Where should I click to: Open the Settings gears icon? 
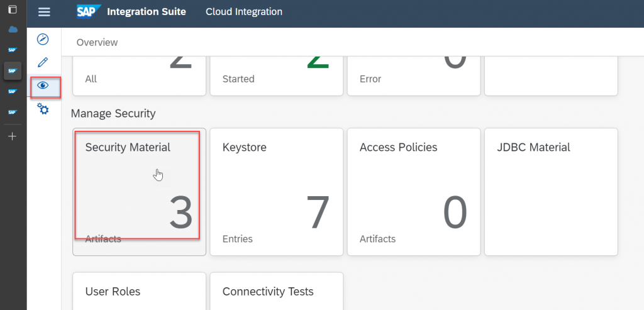[43, 109]
